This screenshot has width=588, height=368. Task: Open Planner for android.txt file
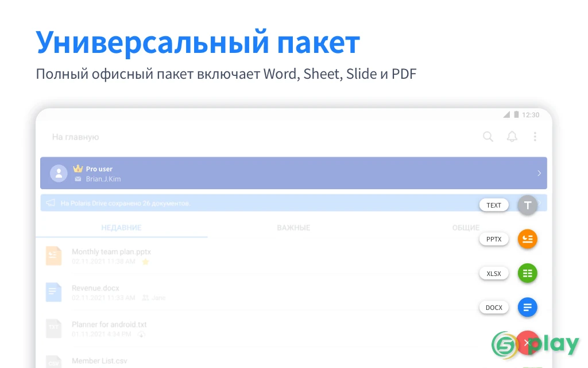click(x=293, y=329)
